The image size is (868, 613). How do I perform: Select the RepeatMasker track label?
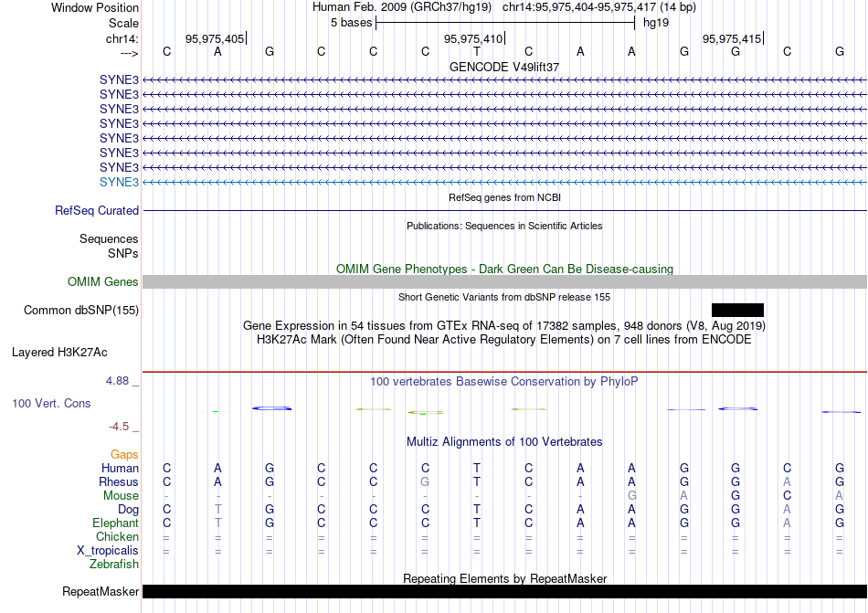pos(101,591)
